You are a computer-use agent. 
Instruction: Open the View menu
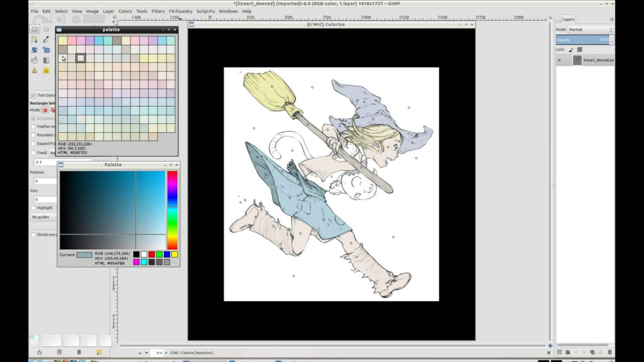click(x=76, y=11)
